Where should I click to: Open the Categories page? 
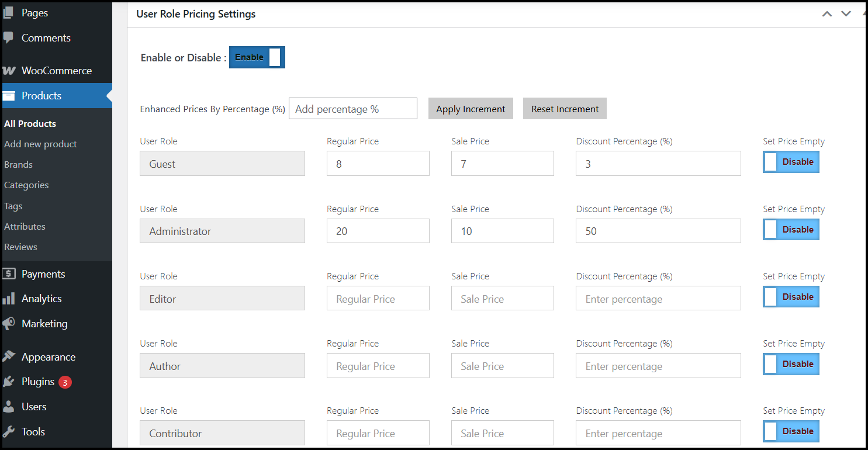coord(26,185)
